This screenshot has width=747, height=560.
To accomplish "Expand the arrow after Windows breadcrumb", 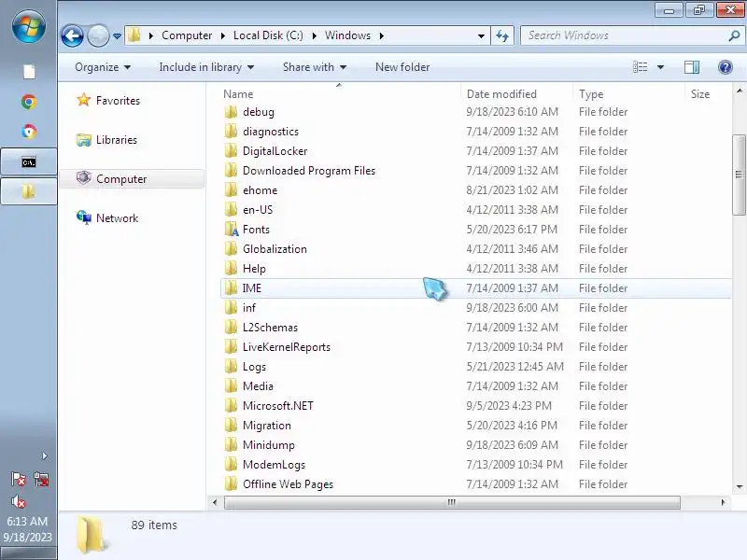I will click(x=382, y=35).
